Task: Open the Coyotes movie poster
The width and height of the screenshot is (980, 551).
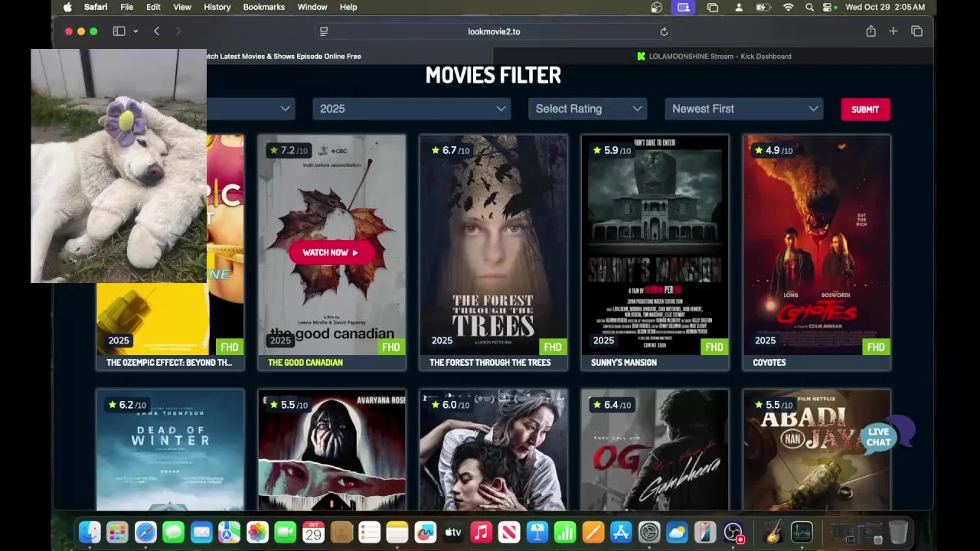Action: (816, 245)
